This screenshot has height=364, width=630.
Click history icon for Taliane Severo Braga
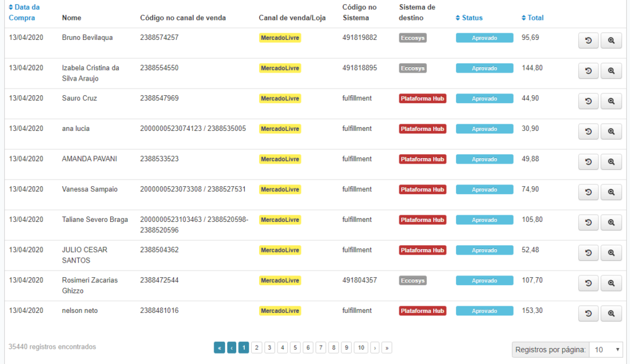point(588,223)
